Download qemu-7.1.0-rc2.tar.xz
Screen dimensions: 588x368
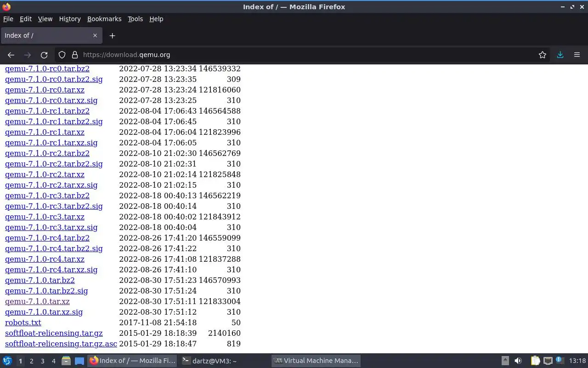[45, 174]
